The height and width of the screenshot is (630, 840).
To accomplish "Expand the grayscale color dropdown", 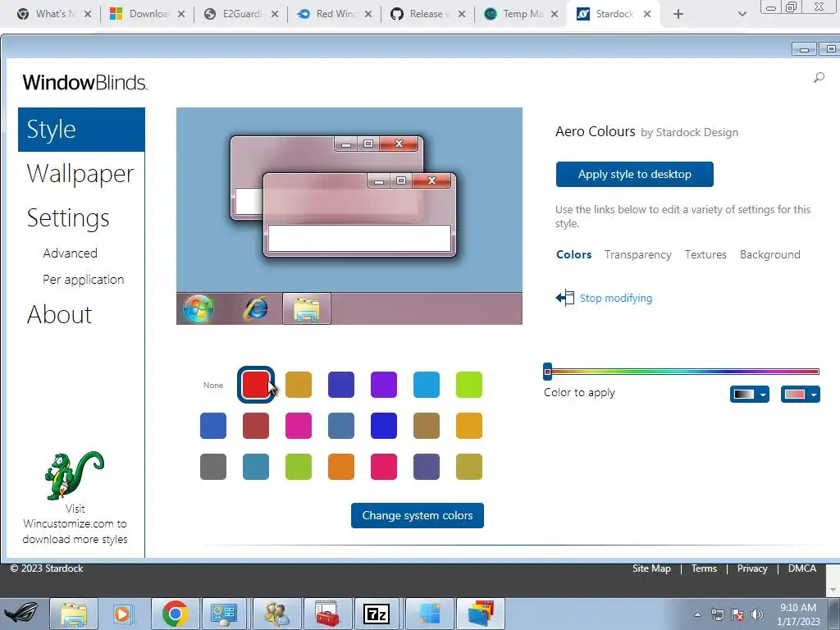I will pos(750,395).
